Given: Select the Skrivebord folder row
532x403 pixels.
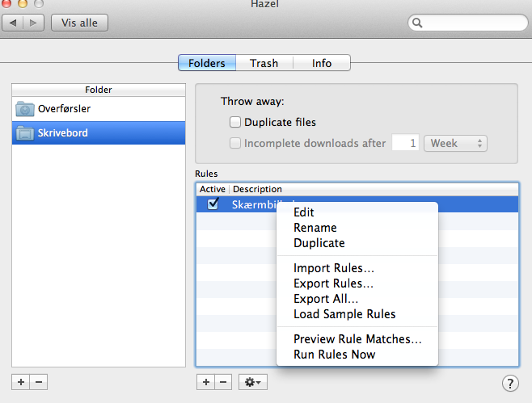Looking at the screenshot, I should tap(99, 133).
